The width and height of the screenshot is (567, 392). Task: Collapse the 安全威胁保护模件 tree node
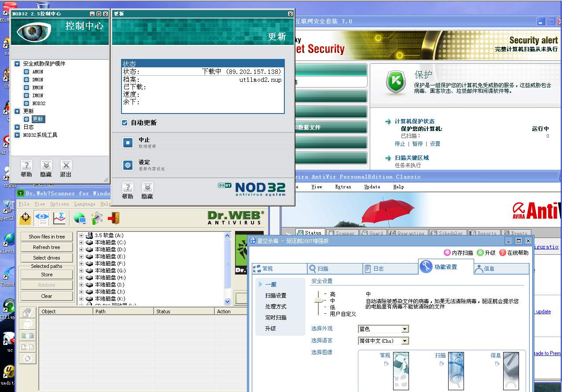[x=17, y=64]
